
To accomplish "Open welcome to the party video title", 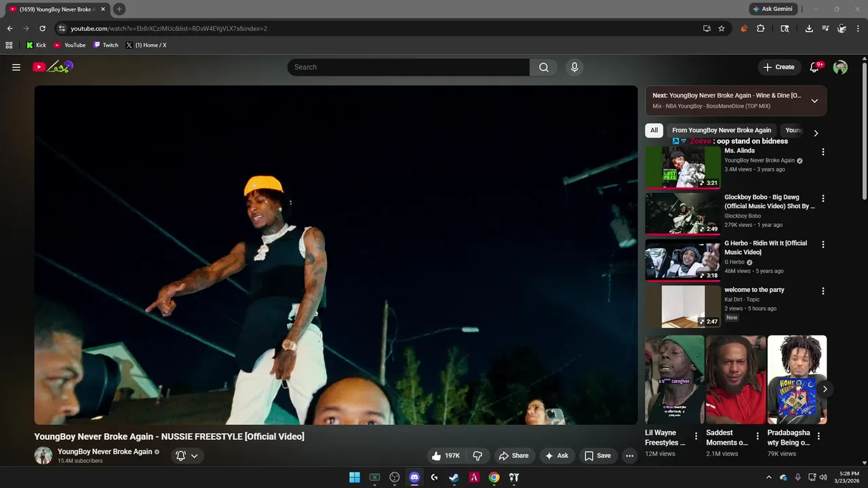I will point(754,289).
